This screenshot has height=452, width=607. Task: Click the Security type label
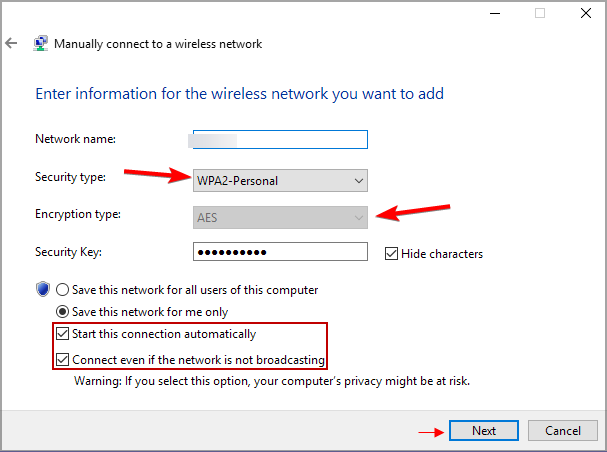[70, 177]
